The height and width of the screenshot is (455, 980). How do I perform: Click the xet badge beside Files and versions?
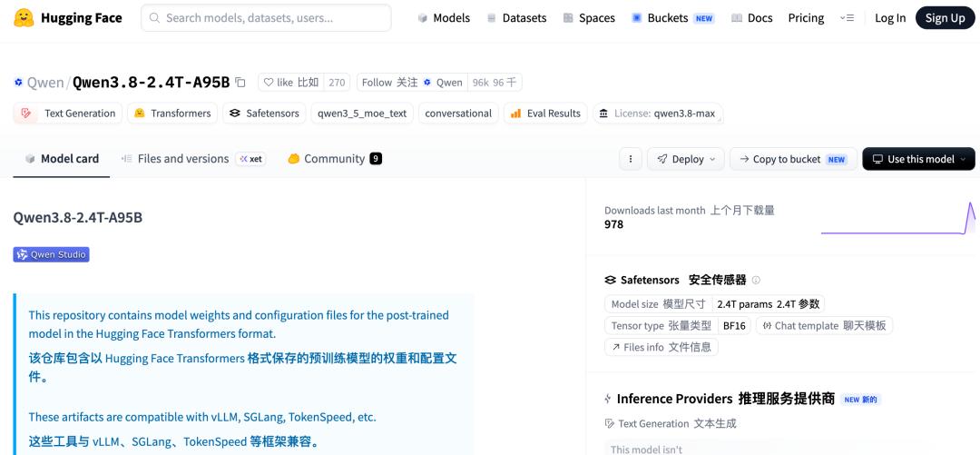click(x=250, y=159)
